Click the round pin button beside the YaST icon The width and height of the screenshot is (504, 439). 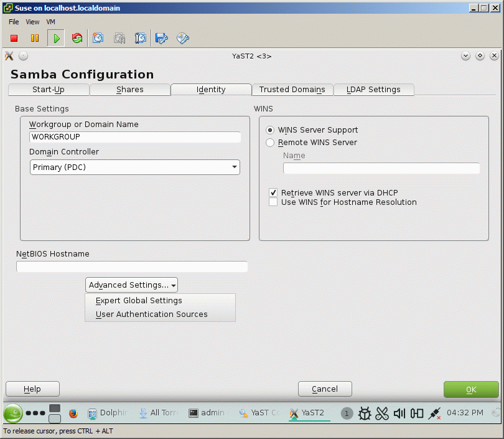(23, 56)
